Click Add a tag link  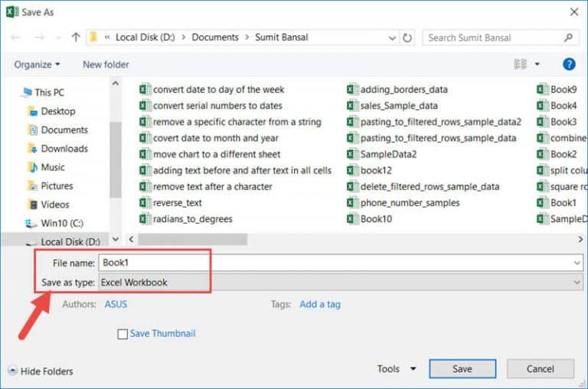(320, 304)
